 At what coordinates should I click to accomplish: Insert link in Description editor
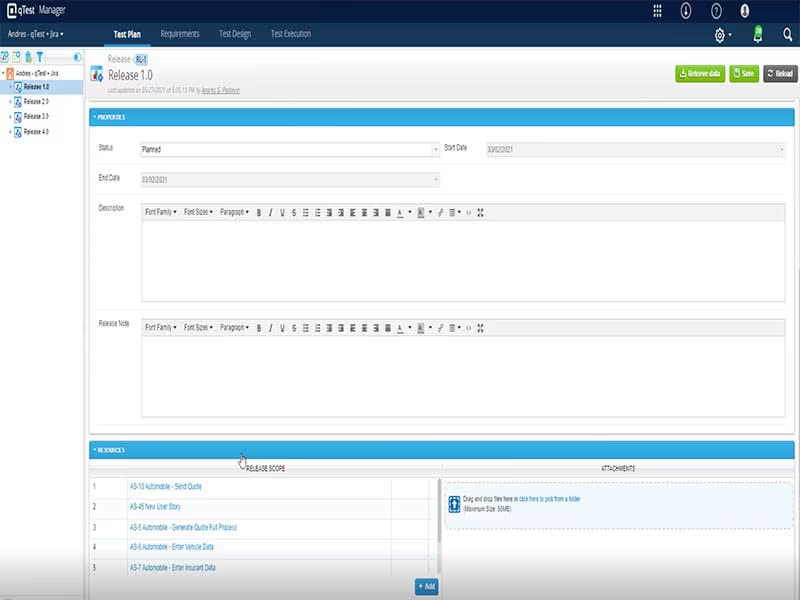coord(440,213)
